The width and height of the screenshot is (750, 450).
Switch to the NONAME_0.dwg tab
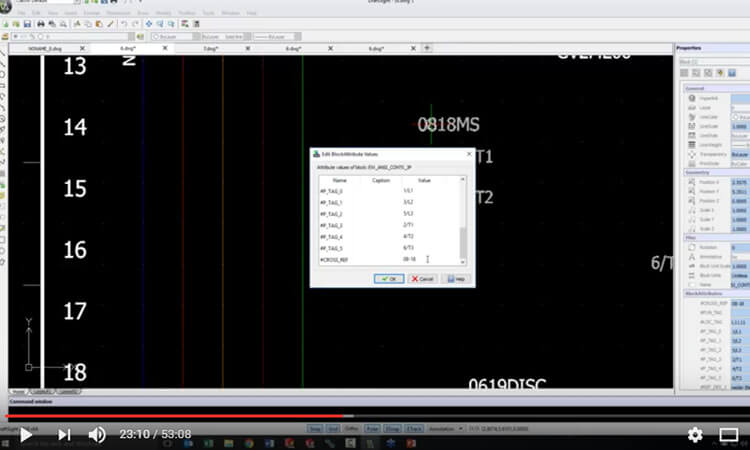45,48
